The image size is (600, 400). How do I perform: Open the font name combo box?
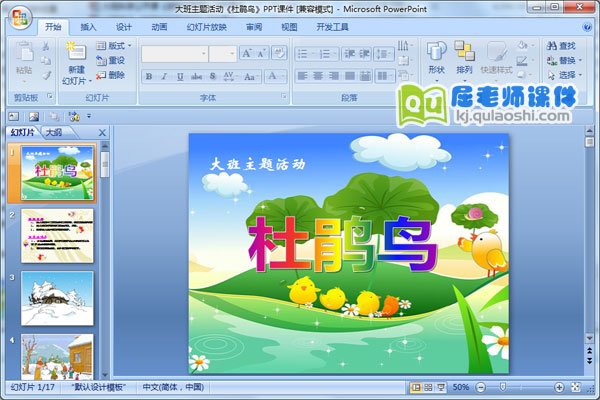pyautogui.click(x=175, y=53)
